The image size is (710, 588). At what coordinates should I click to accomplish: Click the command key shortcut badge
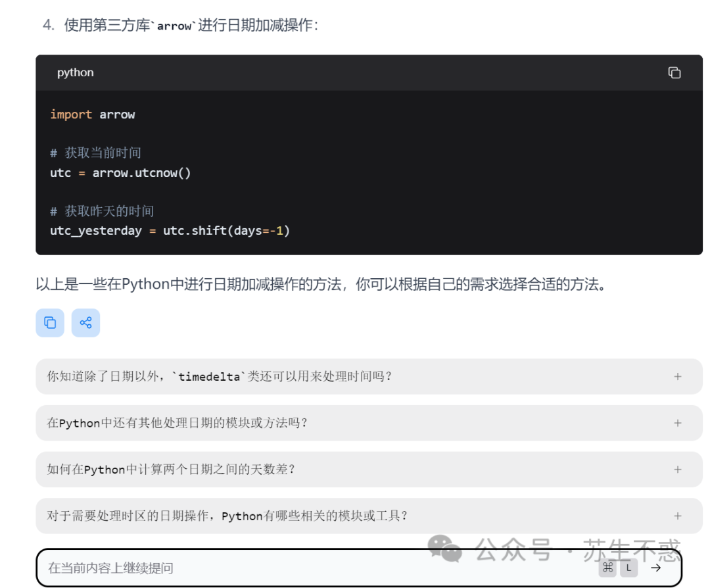pos(607,568)
